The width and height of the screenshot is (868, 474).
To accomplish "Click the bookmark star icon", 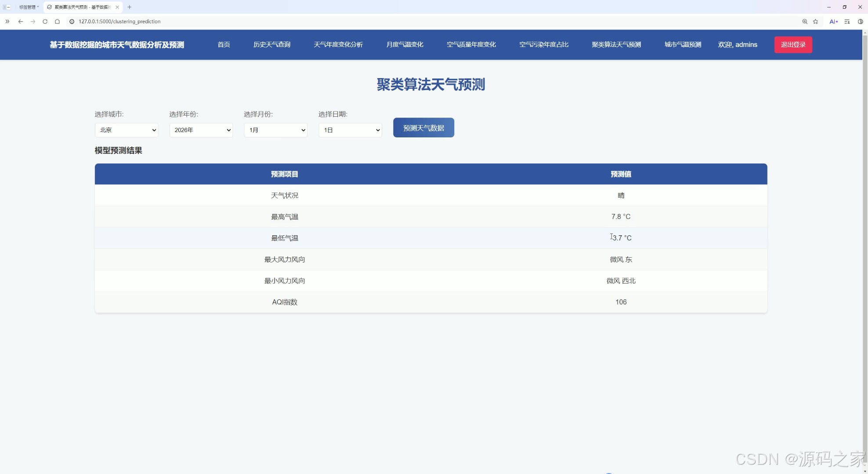I will [x=816, y=22].
